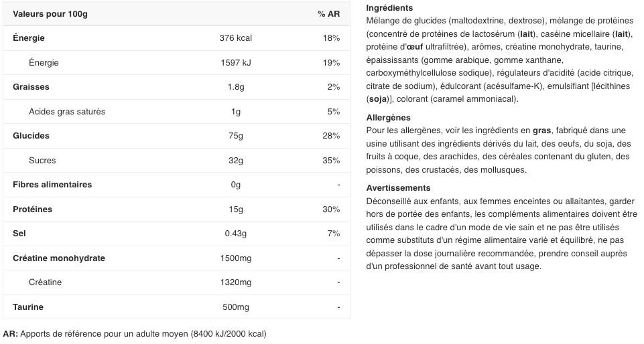Screen dimensions: 644x344
Task: Click the 1597 kJ energy value
Action: point(235,63)
